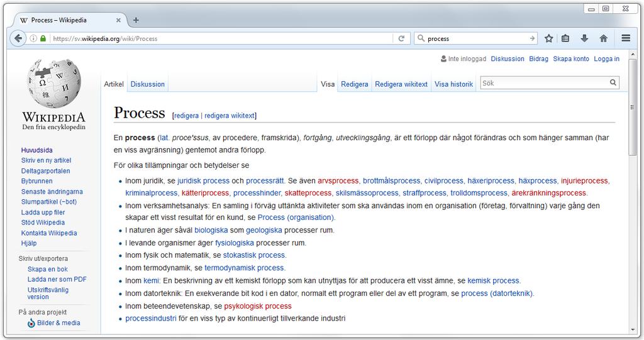The height and width of the screenshot is (340, 644).
Task: Click the Wikipedia globe logo
Action: click(x=54, y=84)
